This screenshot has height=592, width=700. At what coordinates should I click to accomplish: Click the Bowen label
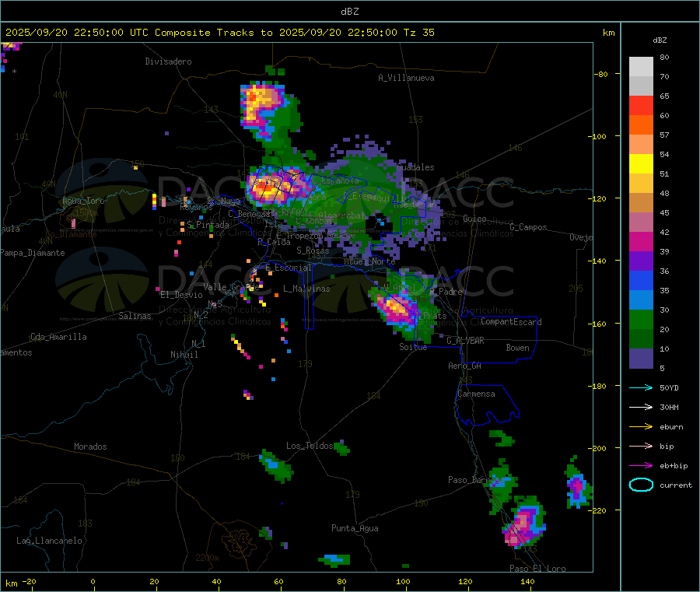point(518,348)
